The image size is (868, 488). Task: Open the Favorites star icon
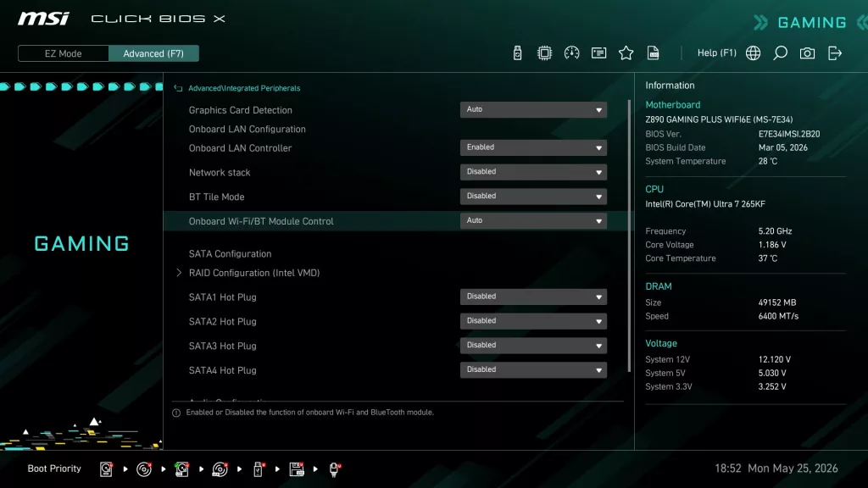click(626, 53)
